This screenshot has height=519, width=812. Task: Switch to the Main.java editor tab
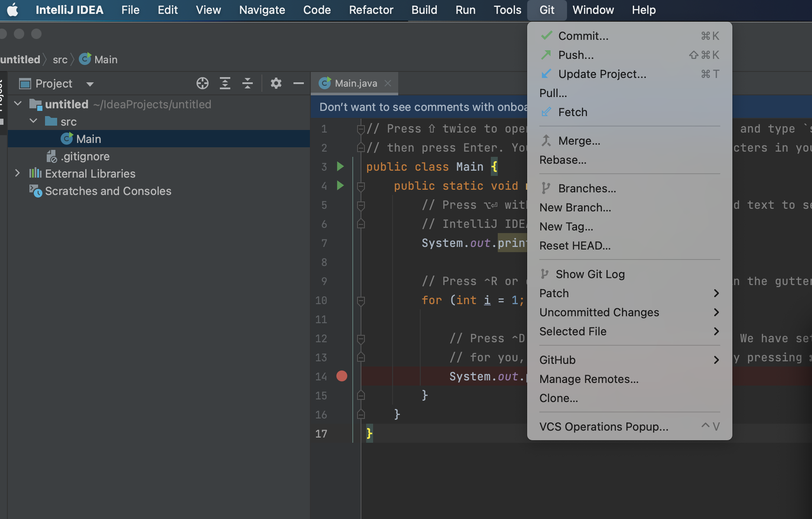coord(354,83)
